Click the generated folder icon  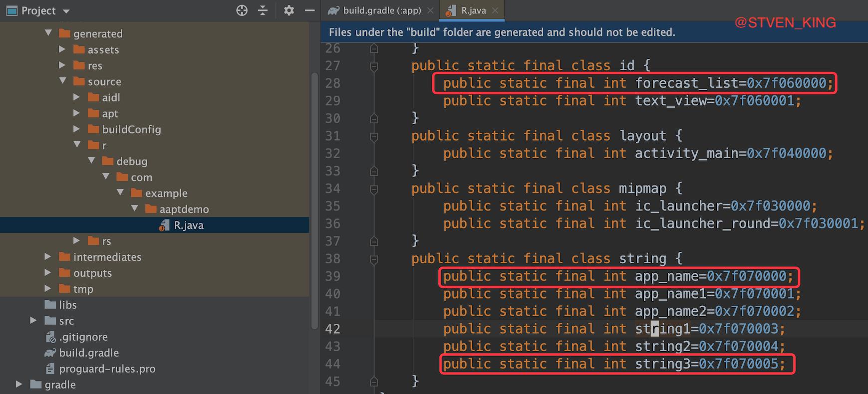coord(64,33)
